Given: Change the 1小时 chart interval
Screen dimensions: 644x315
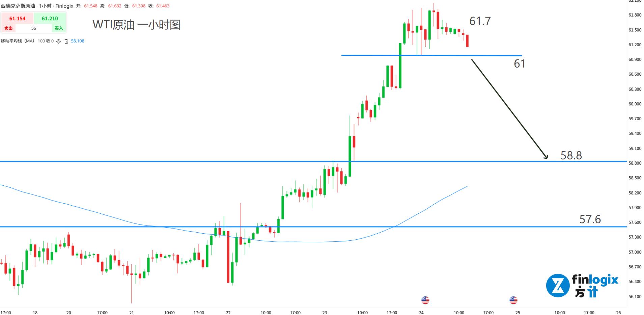Looking at the screenshot, I should [45, 6].
